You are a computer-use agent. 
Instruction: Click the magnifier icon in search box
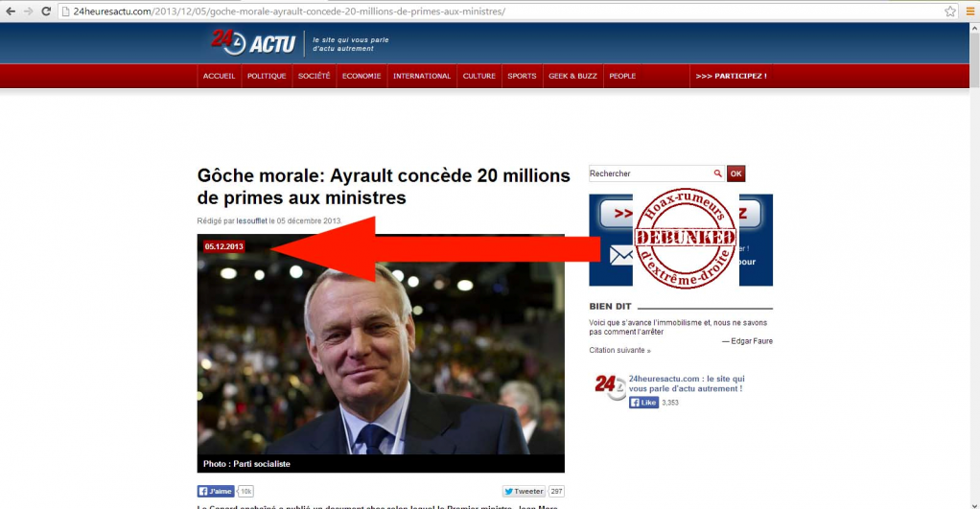[717, 174]
